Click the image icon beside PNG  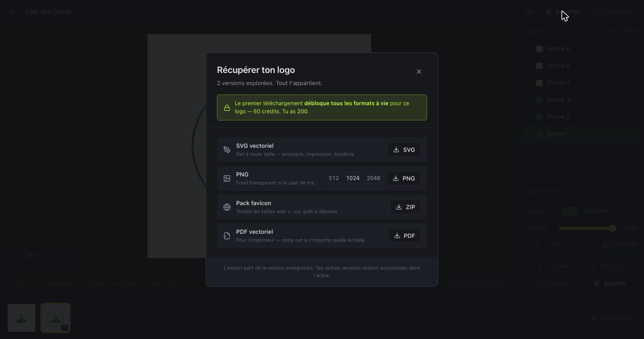(227, 178)
